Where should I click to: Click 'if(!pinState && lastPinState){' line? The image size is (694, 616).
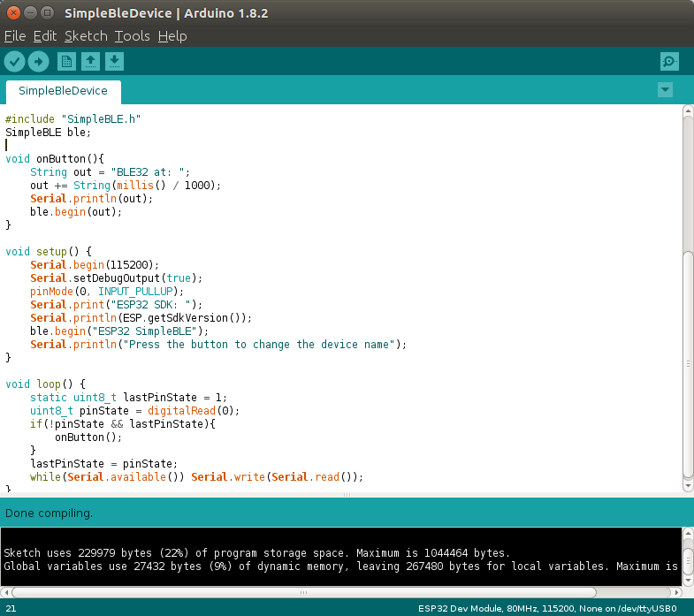pos(123,424)
